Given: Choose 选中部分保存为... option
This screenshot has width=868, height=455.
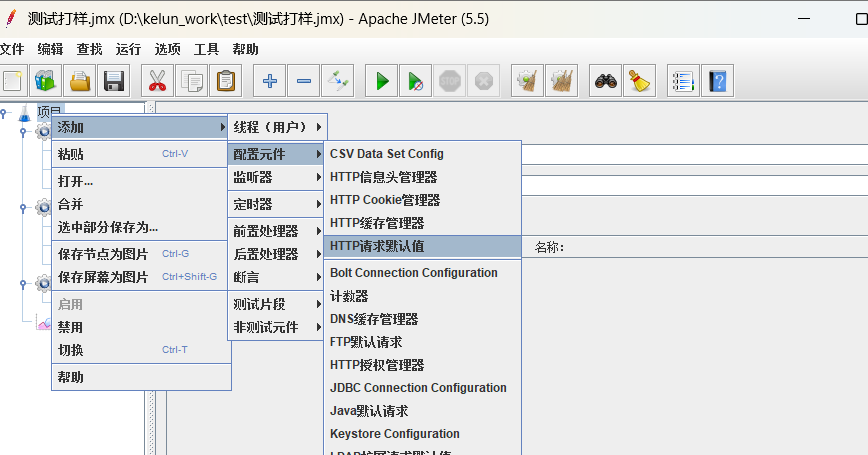Looking at the screenshot, I should pyautogui.click(x=141, y=227).
